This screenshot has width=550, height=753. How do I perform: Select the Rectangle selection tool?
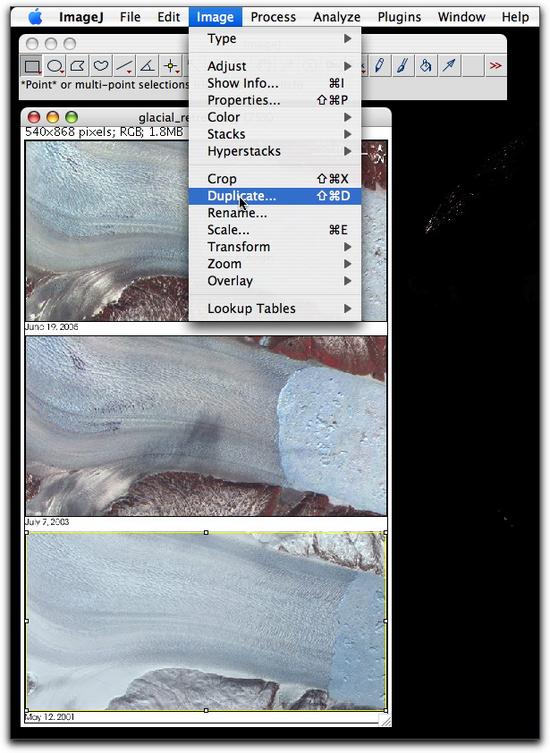32,66
